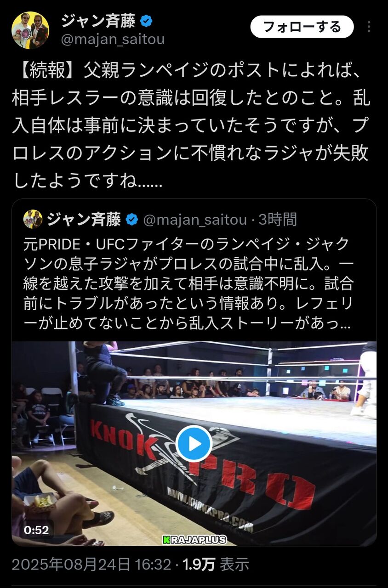
Task: Open the 2025年08月24日 16:32 post timestamp
Action: click(91, 565)
